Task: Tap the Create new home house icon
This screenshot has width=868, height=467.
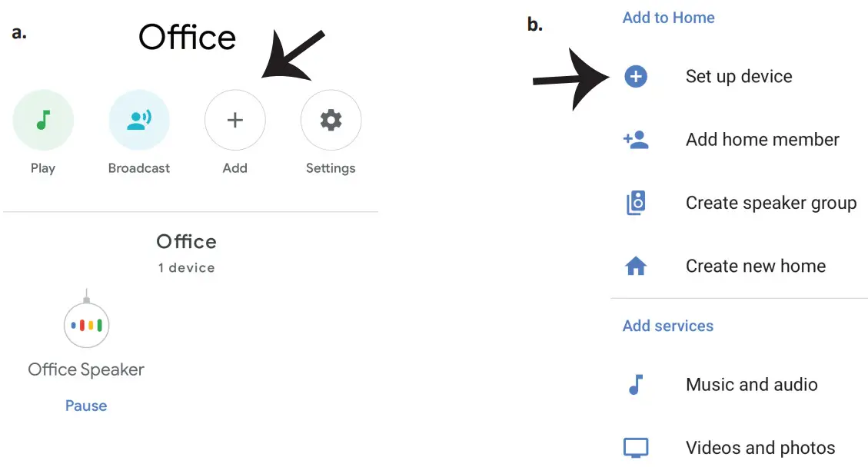Action: [x=636, y=267]
